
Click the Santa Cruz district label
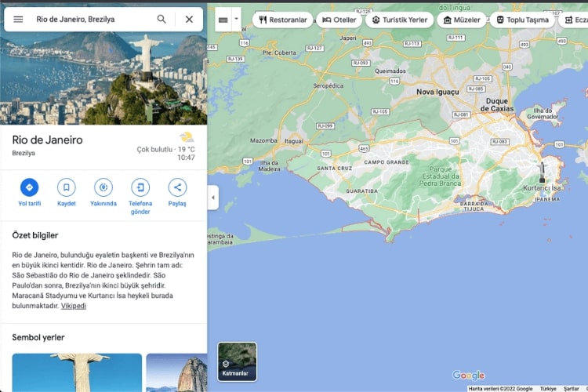(x=335, y=169)
